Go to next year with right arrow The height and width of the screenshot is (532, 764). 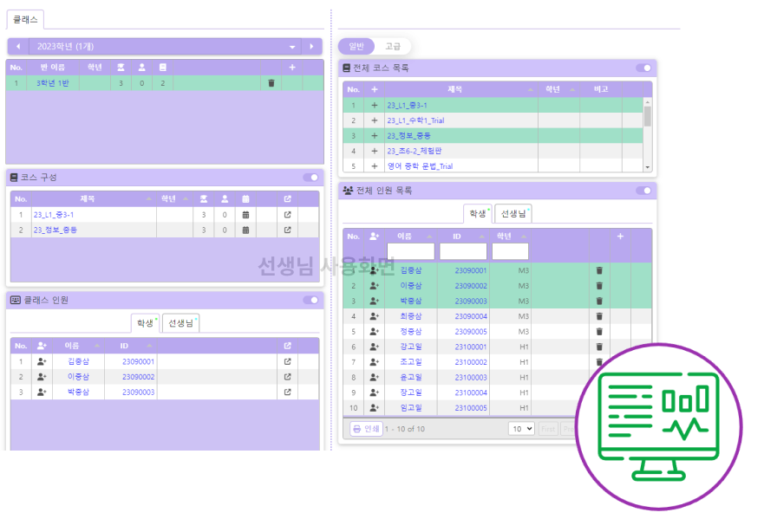312,47
